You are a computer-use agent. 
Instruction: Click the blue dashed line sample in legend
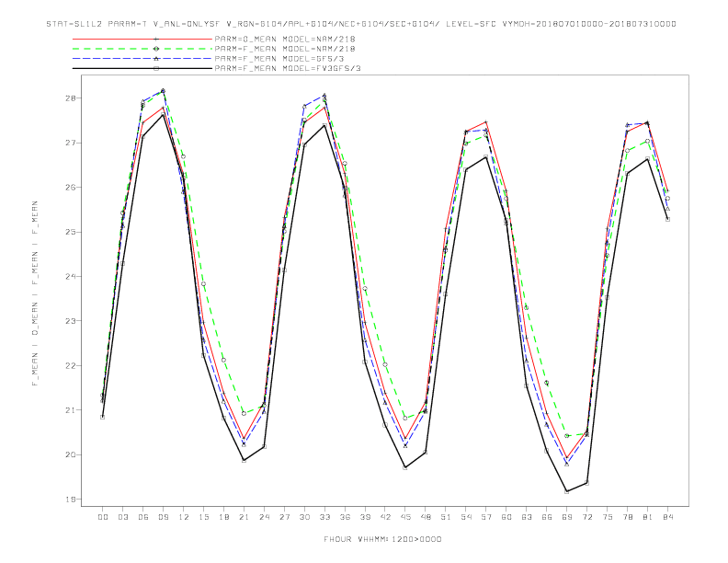click(142, 59)
